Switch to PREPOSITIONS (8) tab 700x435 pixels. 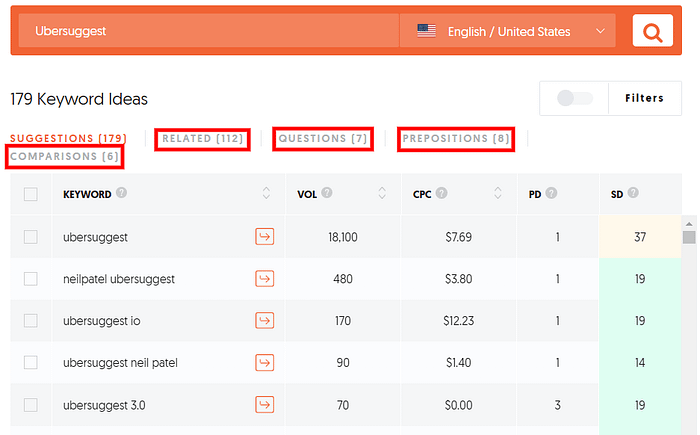456,138
